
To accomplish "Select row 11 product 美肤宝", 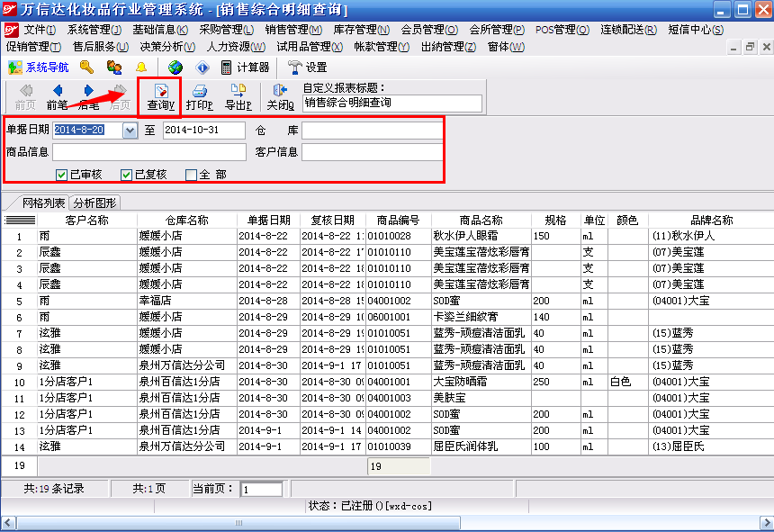I will tap(481, 398).
